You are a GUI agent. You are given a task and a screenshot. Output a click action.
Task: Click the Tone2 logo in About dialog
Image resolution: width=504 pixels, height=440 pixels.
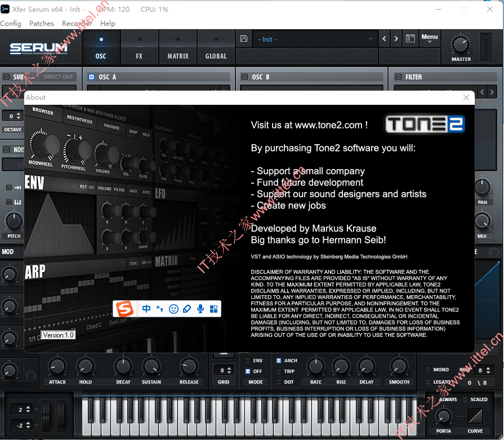tap(425, 124)
